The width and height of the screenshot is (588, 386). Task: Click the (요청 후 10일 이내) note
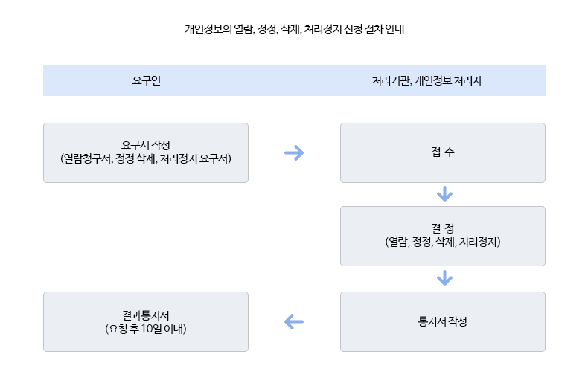145,329
